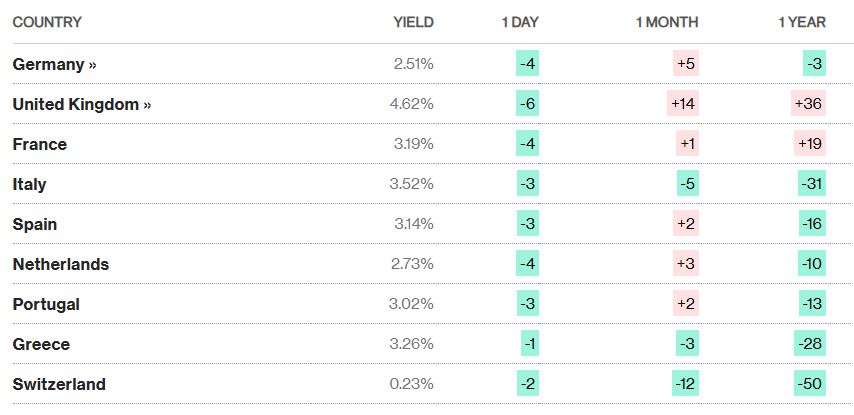
Task: Click the France country row label
Action: [x=40, y=144]
